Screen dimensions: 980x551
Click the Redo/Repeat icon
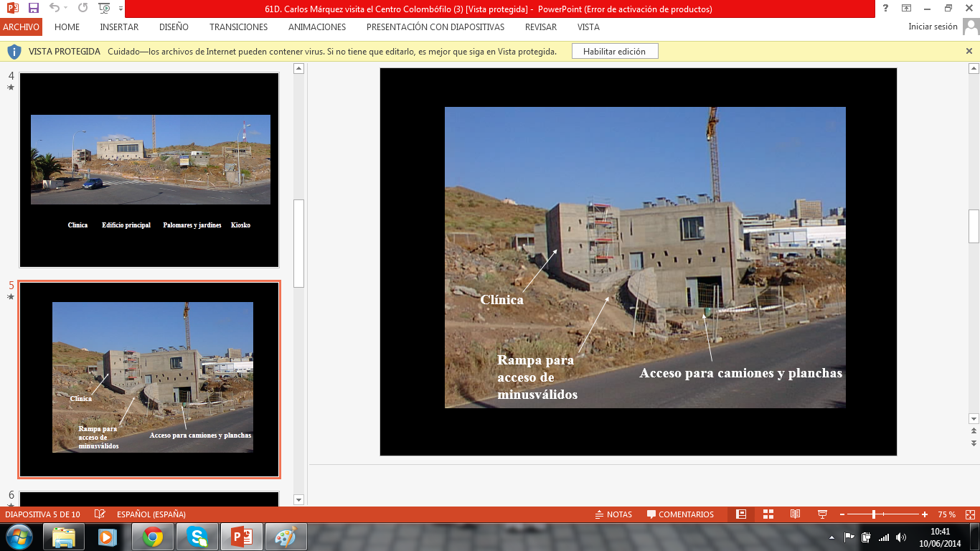83,9
